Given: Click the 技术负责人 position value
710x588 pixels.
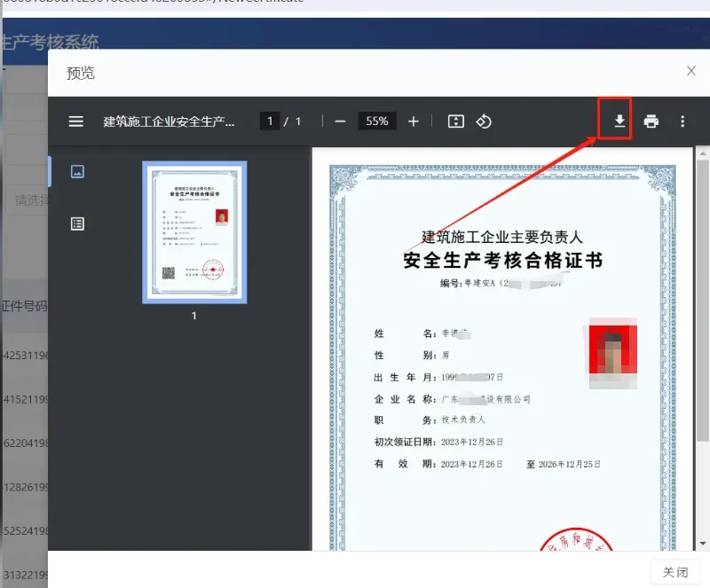Looking at the screenshot, I should pyautogui.click(x=463, y=419).
